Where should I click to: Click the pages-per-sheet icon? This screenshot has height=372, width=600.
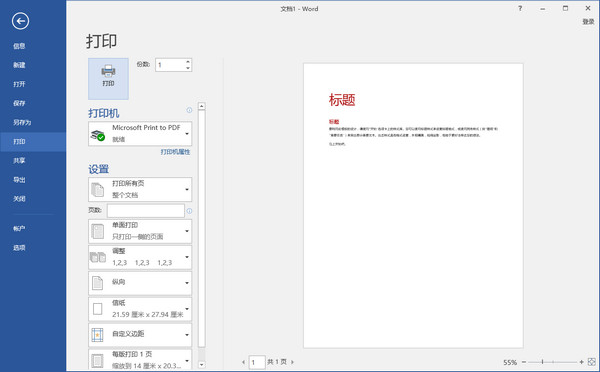click(98, 361)
